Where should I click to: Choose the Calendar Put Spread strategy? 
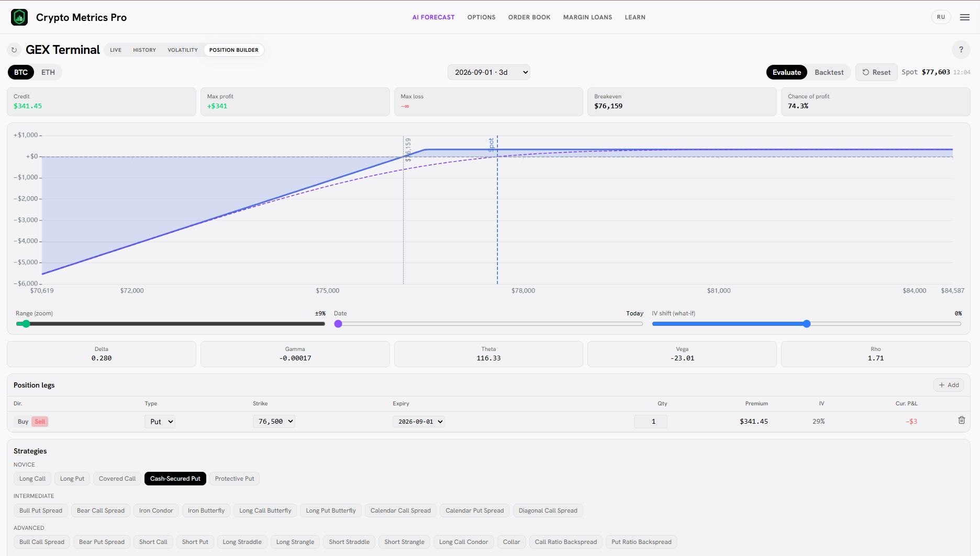coord(475,510)
